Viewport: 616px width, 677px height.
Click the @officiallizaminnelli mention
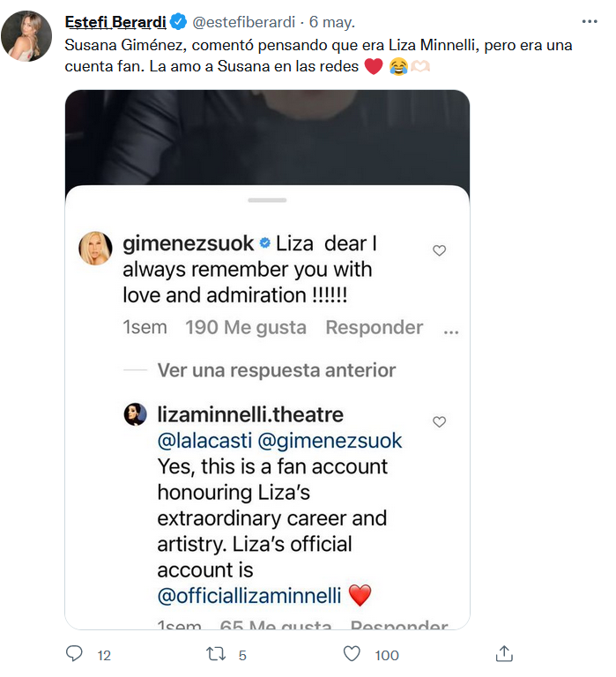click(x=249, y=596)
